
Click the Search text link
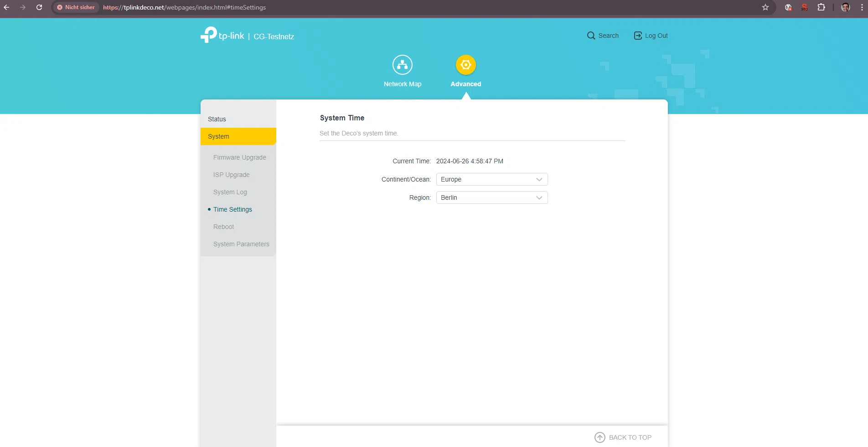point(608,36)
